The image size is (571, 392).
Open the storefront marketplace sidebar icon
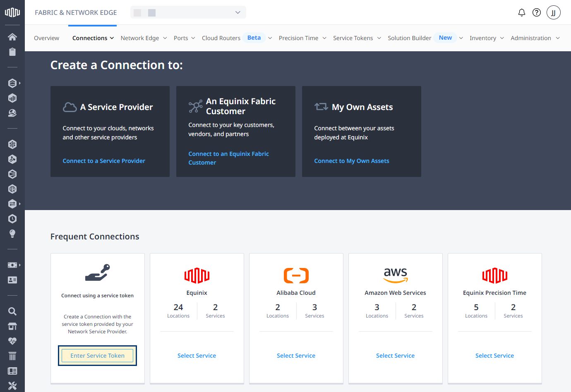click(x=12, y=326)
